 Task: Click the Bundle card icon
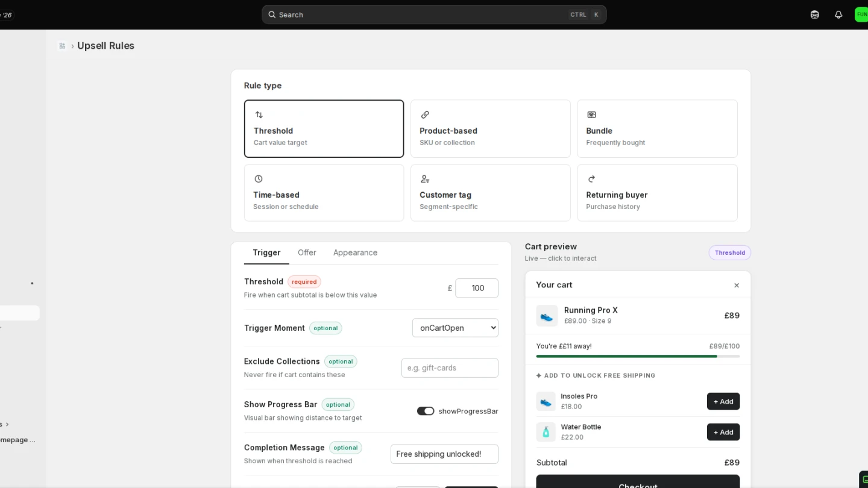point(591,114)
